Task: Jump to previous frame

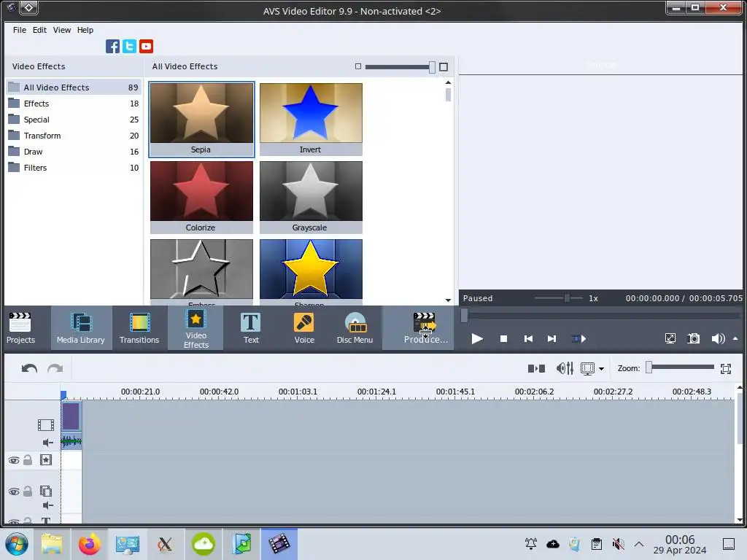Action: [x=528, y=338]
